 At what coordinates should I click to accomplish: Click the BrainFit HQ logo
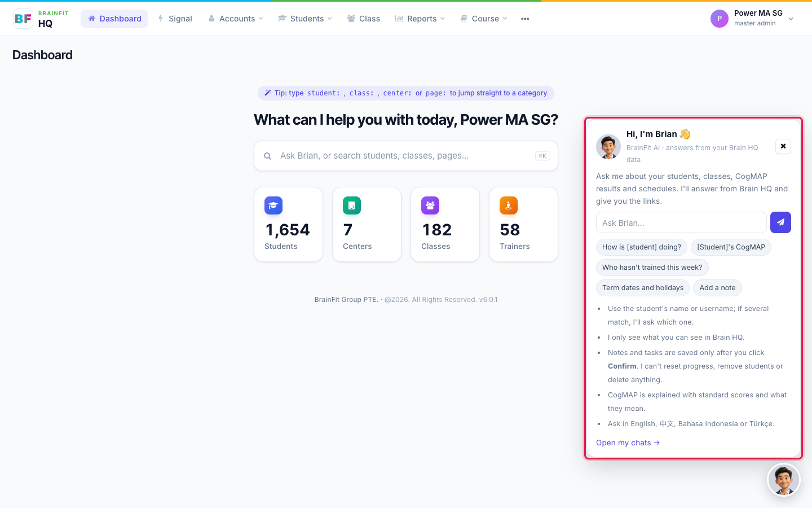coord(41,19)
